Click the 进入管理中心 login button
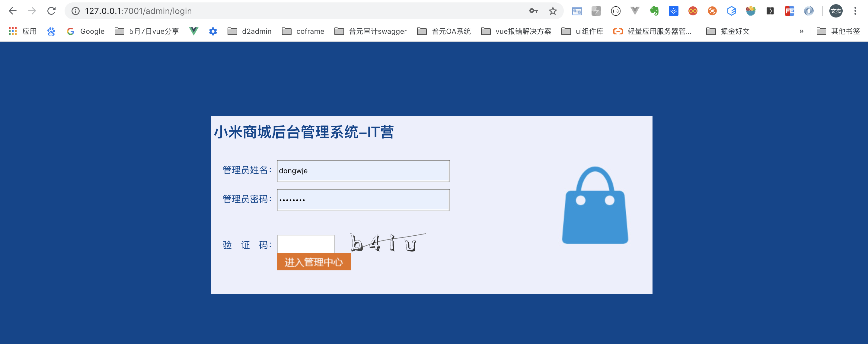 pyautogui.click(x=314, y=262)
